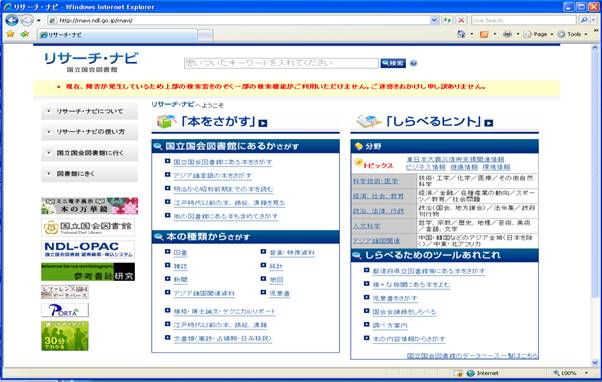Open the 「本をさがす」 heading
This screenshot has width=602, height=382.
tap(218, 122)
